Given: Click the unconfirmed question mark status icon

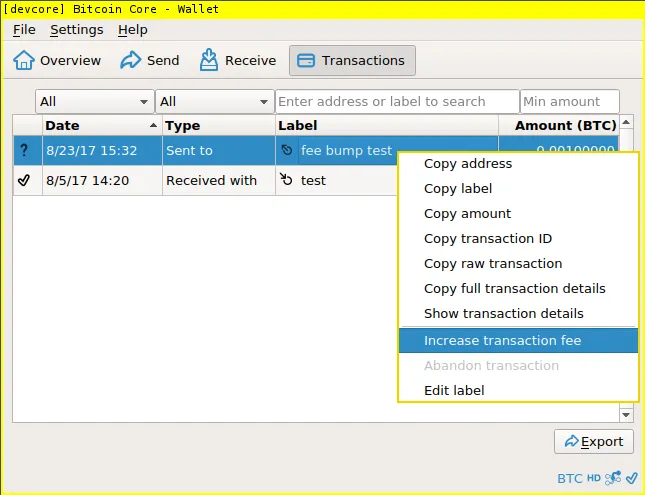Looking at the screenshot, I should pos(24,150).
